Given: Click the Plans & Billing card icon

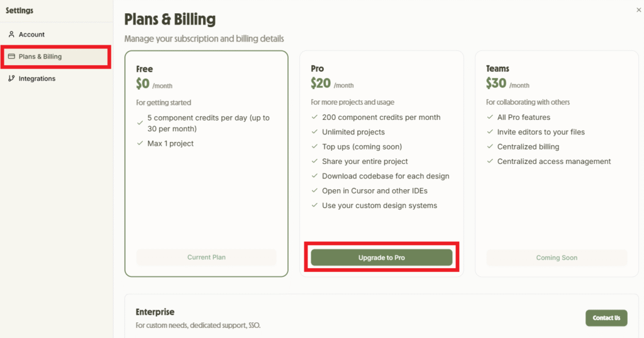Looking at the screenshot, I should 11,56.
